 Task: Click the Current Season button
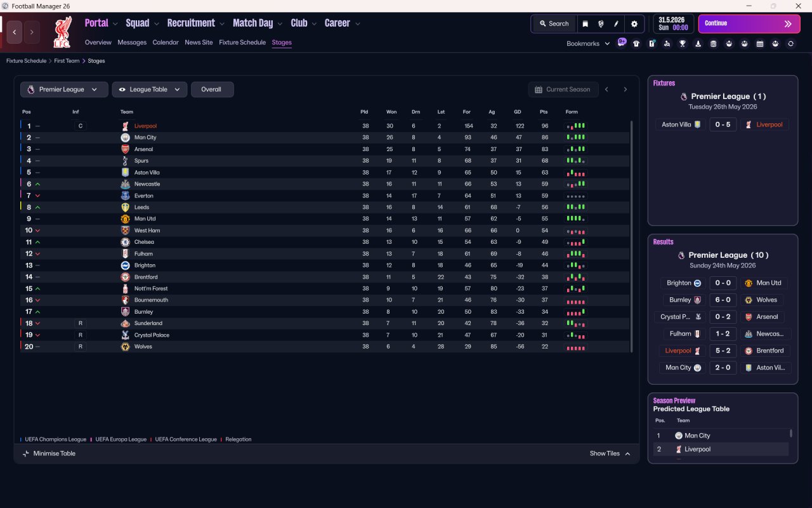pyautogui.click(x=563, y=90)
